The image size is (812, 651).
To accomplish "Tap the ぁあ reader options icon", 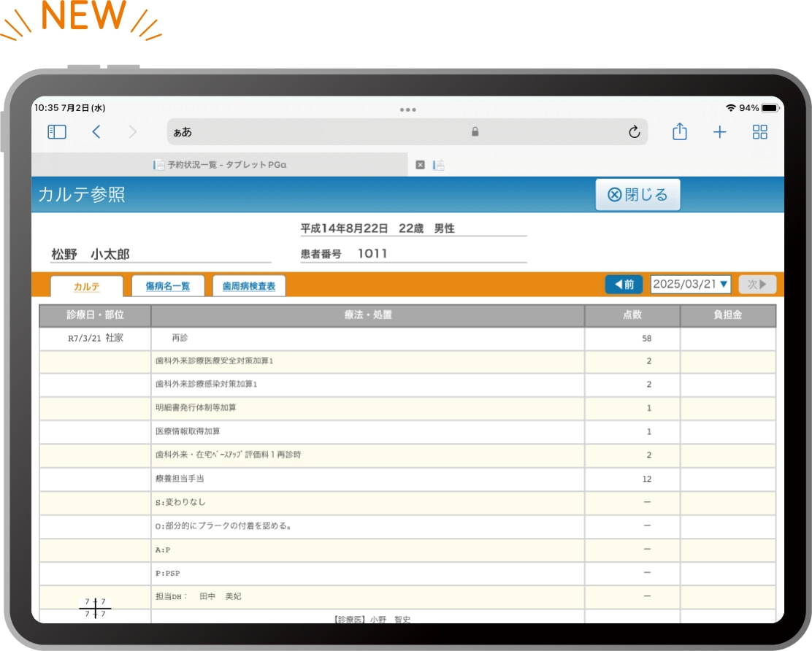I will pyautogui.click(x=183, y=133).
